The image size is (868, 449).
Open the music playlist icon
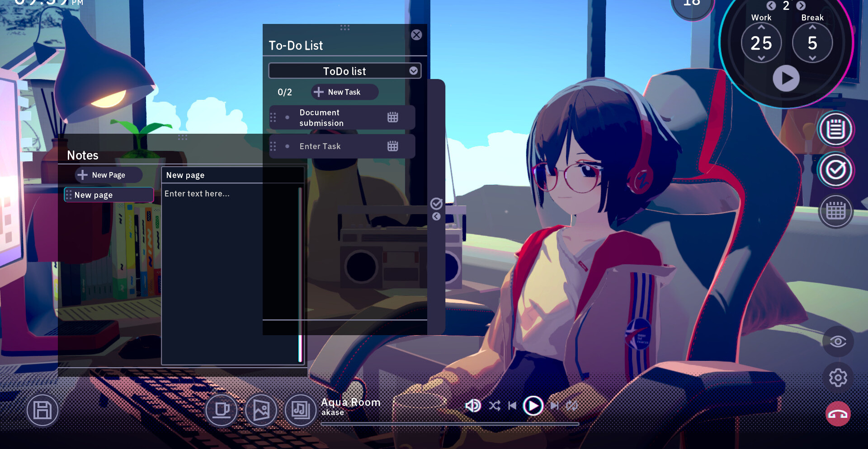(x=300, y=410)
